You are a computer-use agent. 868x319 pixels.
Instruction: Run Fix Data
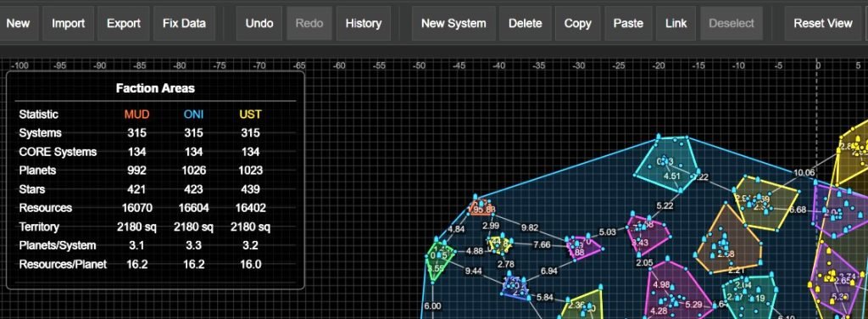[x=184, y=23]
